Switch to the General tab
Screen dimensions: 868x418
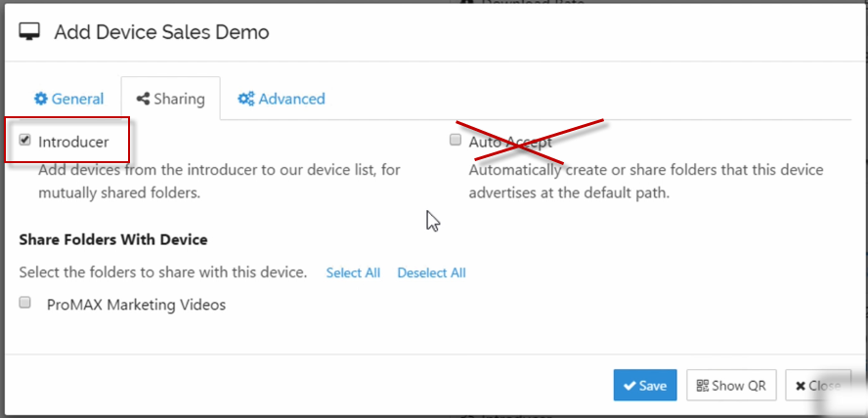(68, 99)
